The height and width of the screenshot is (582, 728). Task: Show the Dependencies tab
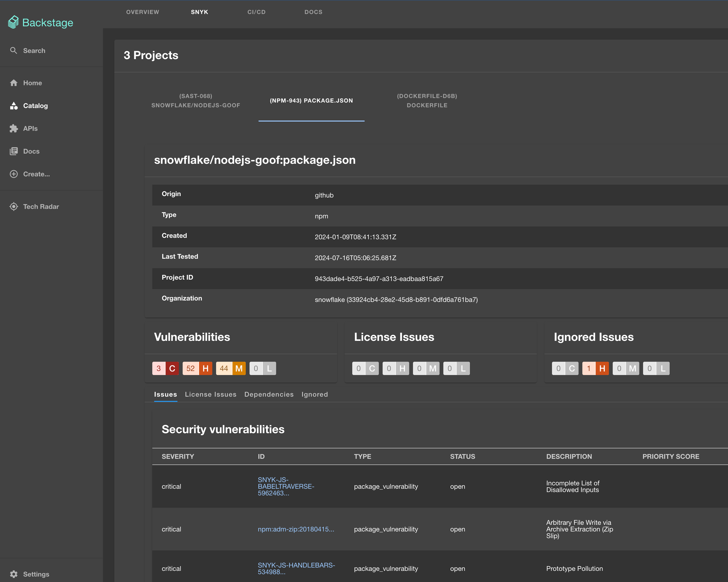click(x=269, y=394)
